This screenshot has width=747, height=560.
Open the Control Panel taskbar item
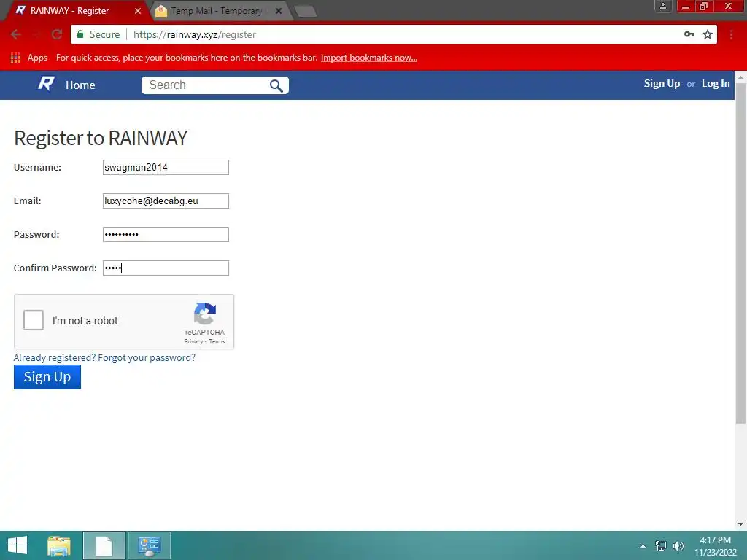coord(149,545)
